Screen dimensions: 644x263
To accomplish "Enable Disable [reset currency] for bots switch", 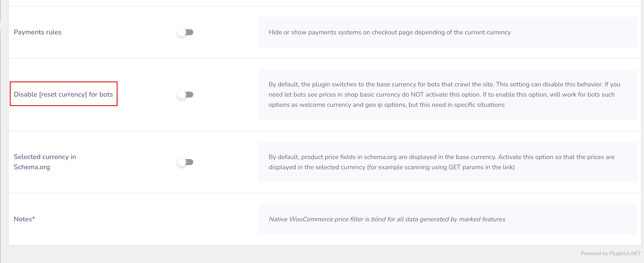I will pos(186,95).
